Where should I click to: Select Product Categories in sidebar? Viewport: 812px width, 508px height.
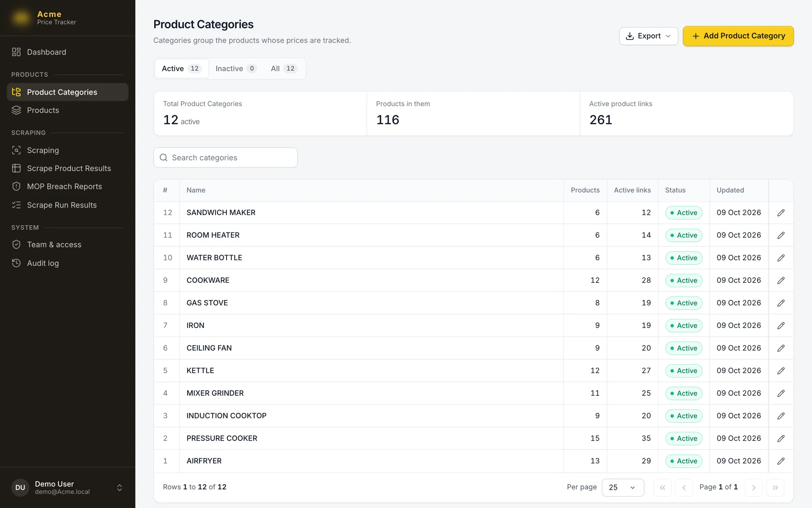coord(67,92)
